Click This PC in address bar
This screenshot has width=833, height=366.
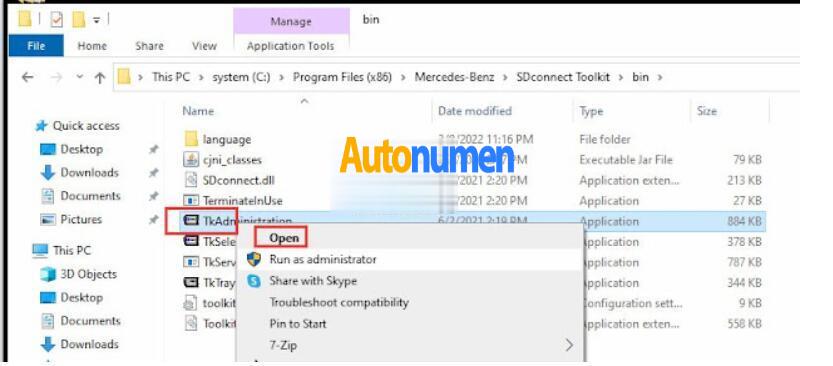coord(171,77)
